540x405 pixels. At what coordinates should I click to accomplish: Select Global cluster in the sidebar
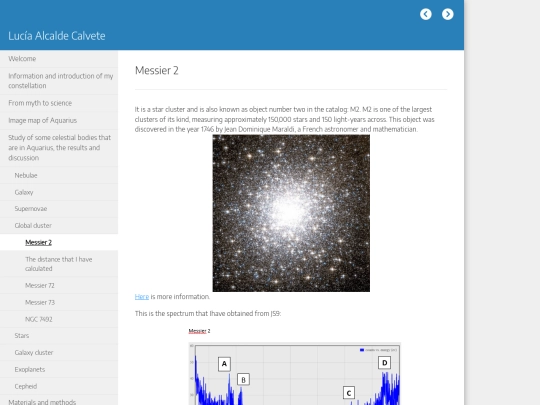click(59, 226)
